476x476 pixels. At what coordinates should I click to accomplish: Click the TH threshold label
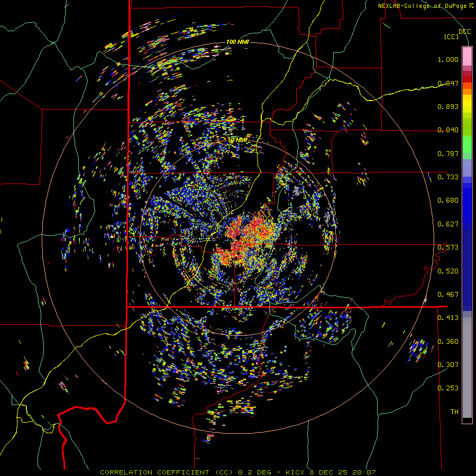tap(454, 412)
